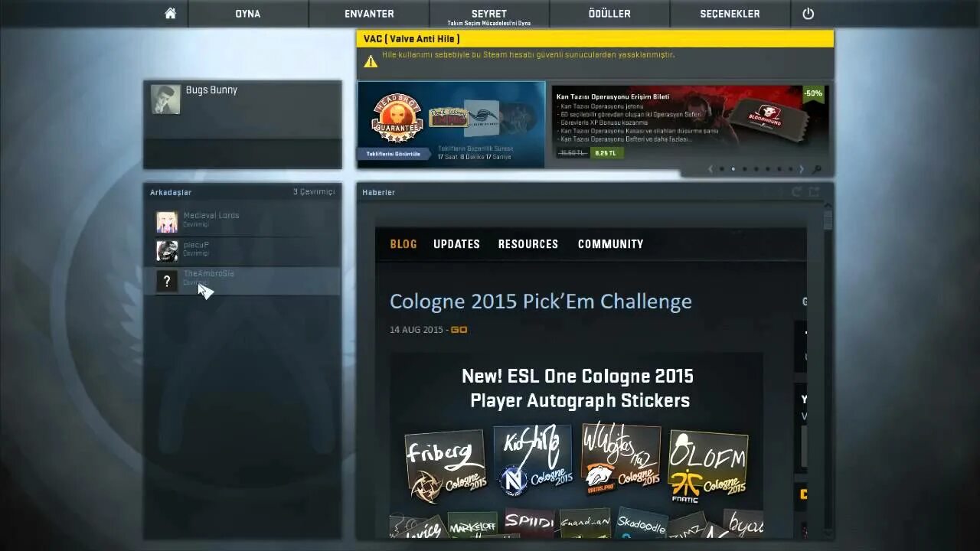Select friend TheAmbroSia
The image size is (980, 551).
coord(243,280)
